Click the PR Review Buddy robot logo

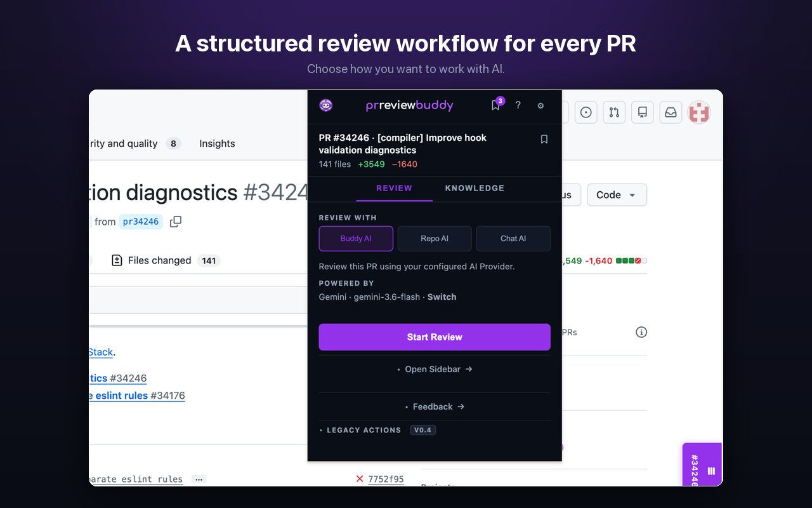pos(325,105)
